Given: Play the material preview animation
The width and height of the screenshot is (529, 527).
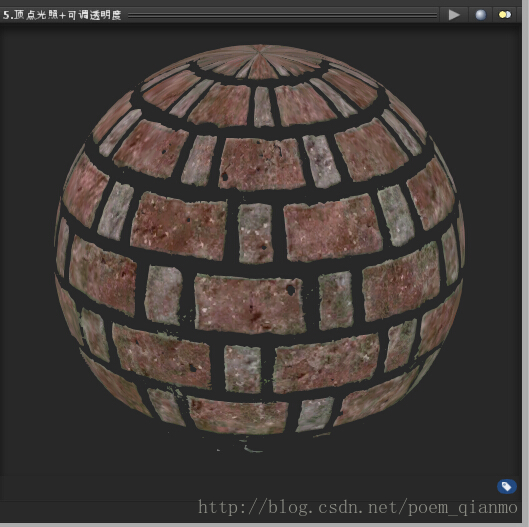Looking at the screenshot, I should (x=454, y=15).
